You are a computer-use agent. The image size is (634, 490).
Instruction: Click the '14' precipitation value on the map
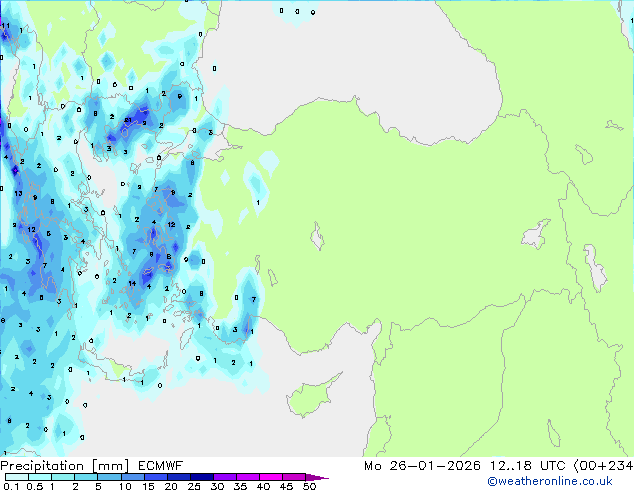coord(132,283)
